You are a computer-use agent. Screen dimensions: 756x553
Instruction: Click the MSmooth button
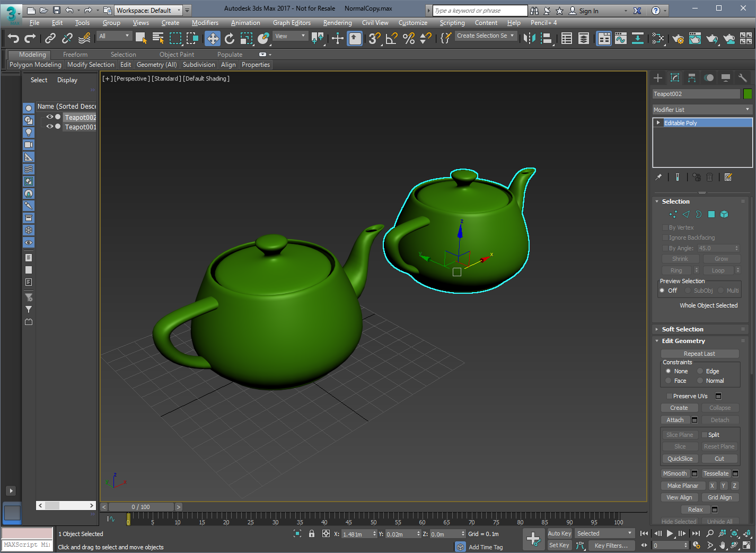(675, 473)
